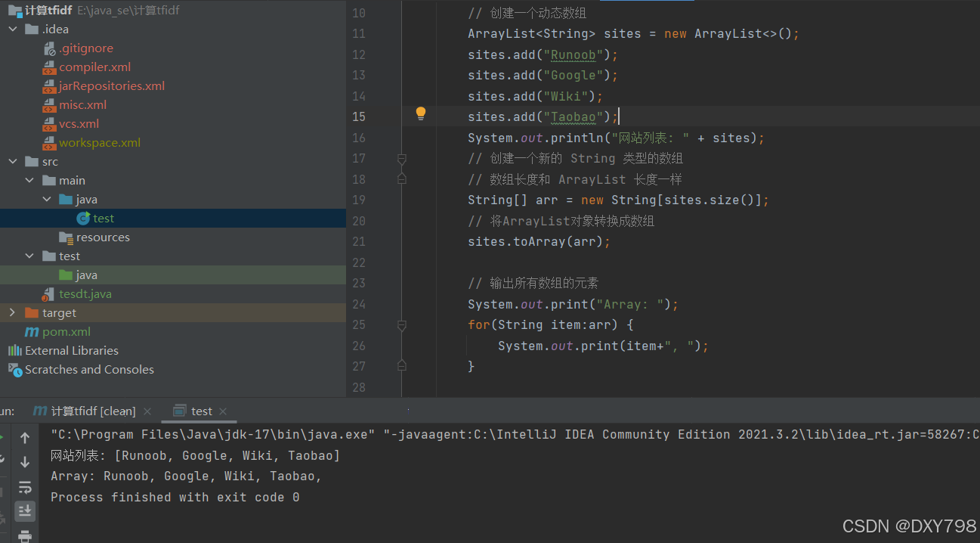
Task: Select External Libraries in project panel
Action: tap(70, 350)
